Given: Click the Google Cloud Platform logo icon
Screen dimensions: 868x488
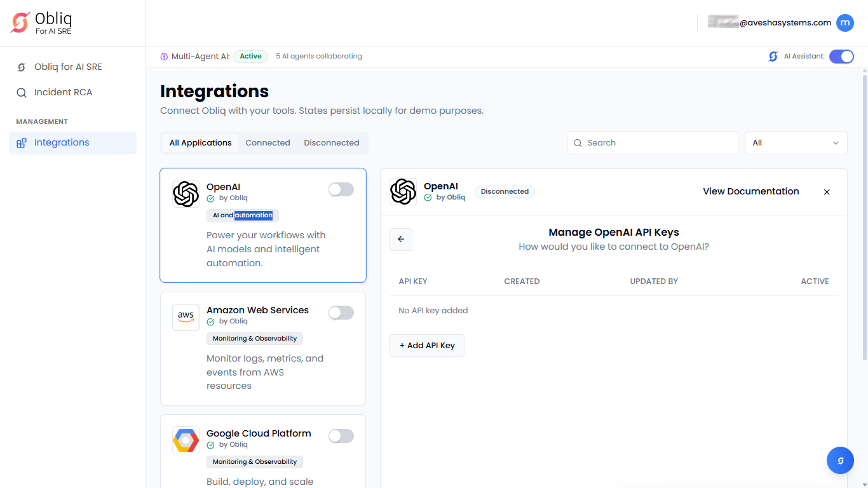Looking at the screenshot, I should point(186,440).
